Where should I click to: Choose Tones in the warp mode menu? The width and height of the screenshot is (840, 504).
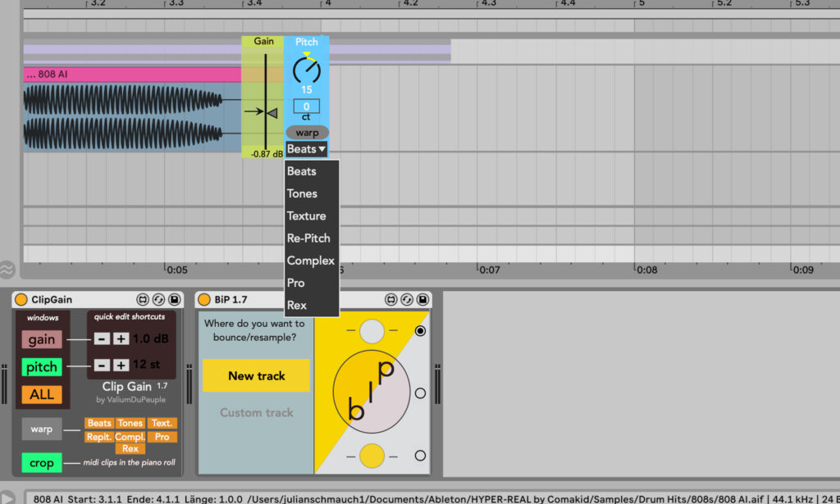click(x=312, y=193)
